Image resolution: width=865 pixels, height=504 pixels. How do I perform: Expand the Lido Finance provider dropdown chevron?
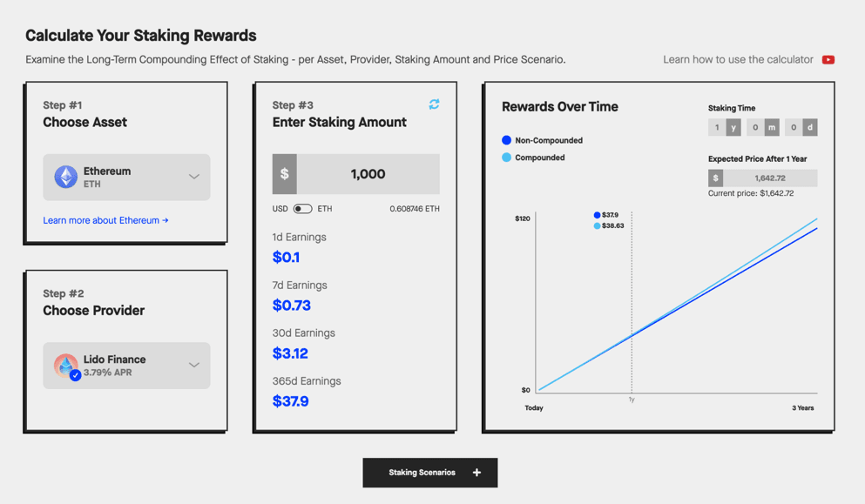(x=193, y=365)
